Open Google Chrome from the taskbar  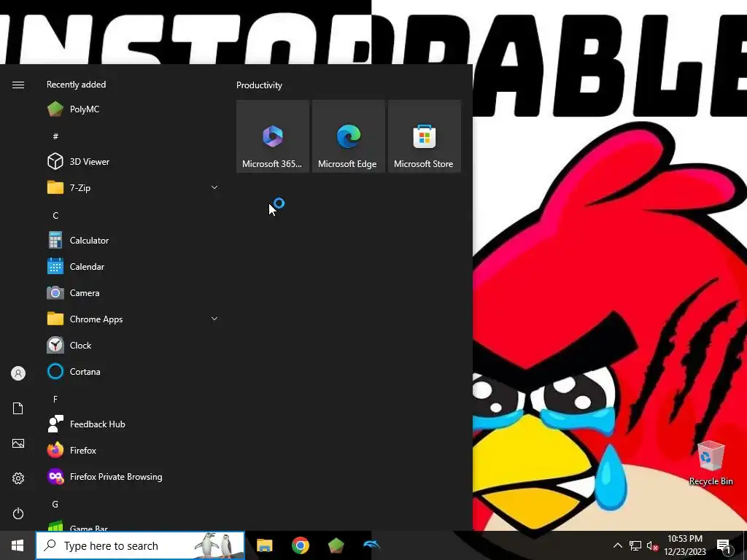point(300,545)
